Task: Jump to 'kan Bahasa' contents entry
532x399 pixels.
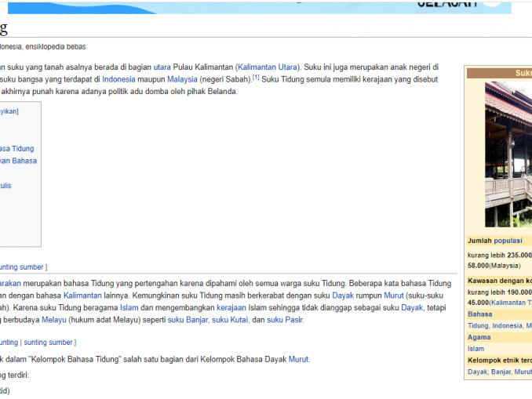Action: click(18, 161)
